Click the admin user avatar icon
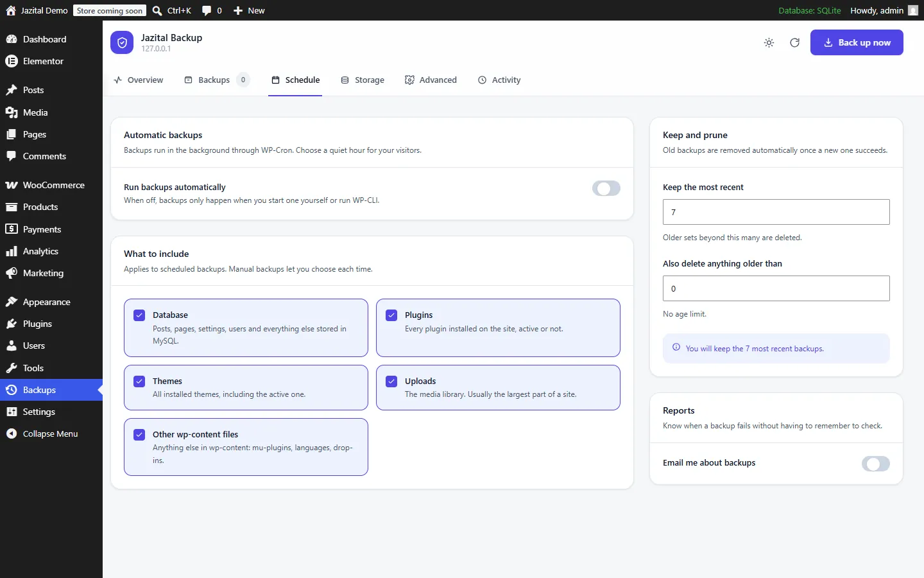924x578 pixels. click(x=913, y=10)
